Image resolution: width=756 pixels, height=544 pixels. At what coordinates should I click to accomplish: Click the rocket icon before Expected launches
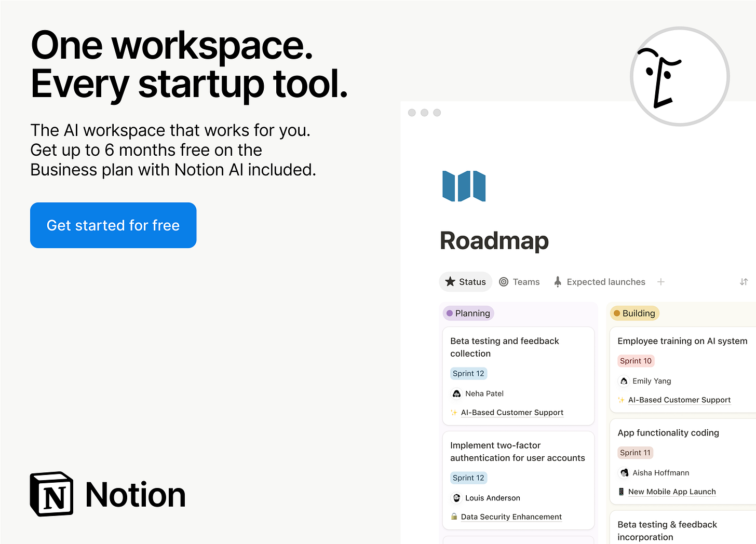pyautogui.click(x=557, y=281)
